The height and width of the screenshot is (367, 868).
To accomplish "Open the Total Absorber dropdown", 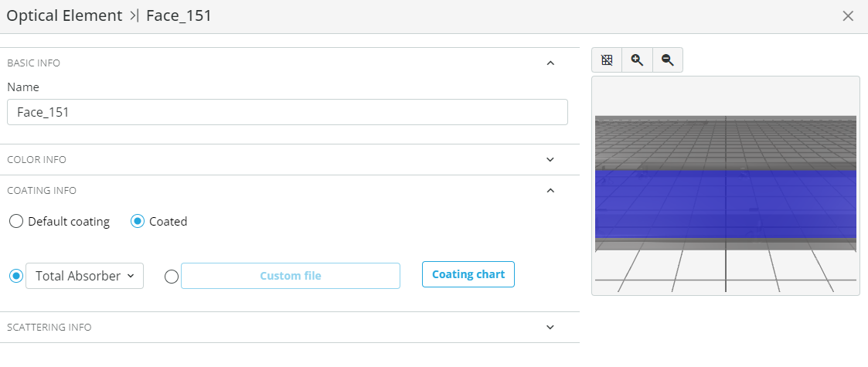I will 85,276.
